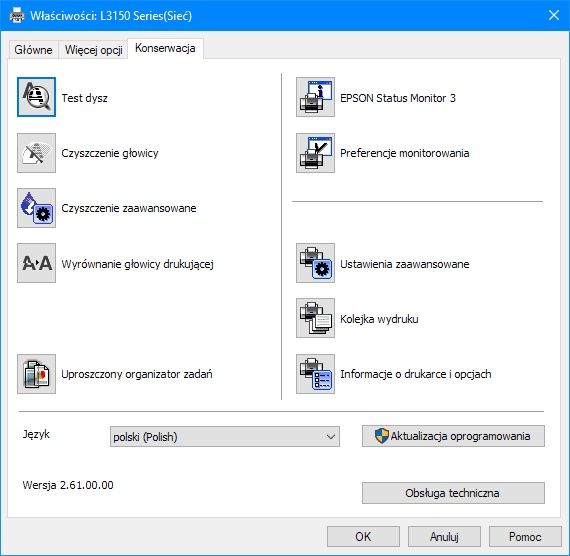Click the Wyrównanie głowicy drukującej label
The height and width of the screenshot is (556, 570).
(137, 264)
